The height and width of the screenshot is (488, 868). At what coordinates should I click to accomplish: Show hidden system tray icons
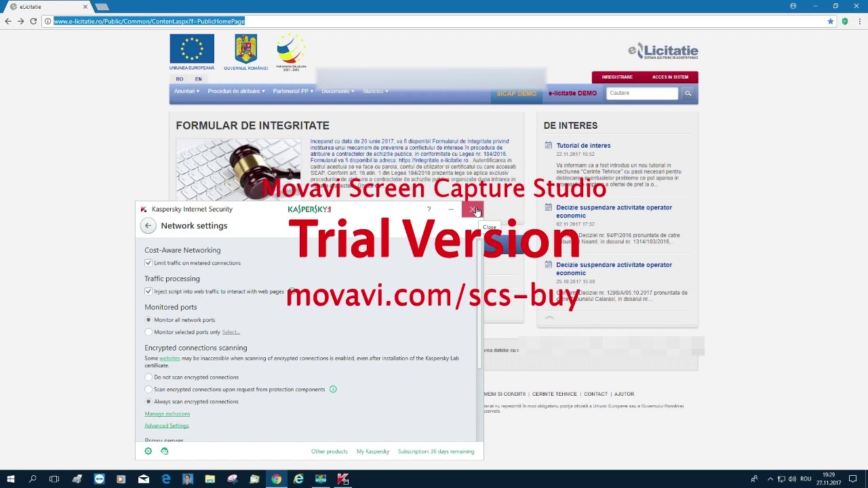[x=770, y=479]
